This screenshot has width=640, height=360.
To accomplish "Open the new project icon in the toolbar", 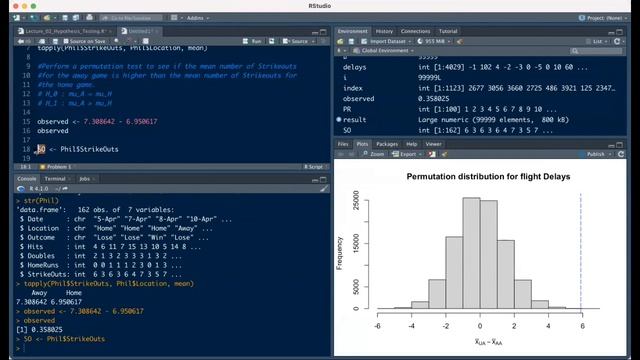I will pyautogui.click(x=34, y=18).
